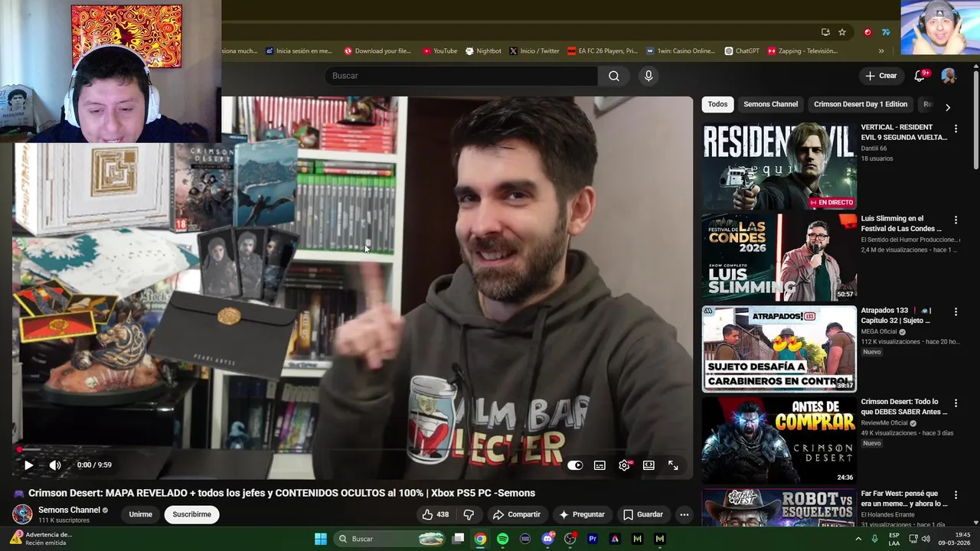This screenshot has height=551, width=980.
Task: Click the YouTube search magnifier button
Action: tap(614, 76)
